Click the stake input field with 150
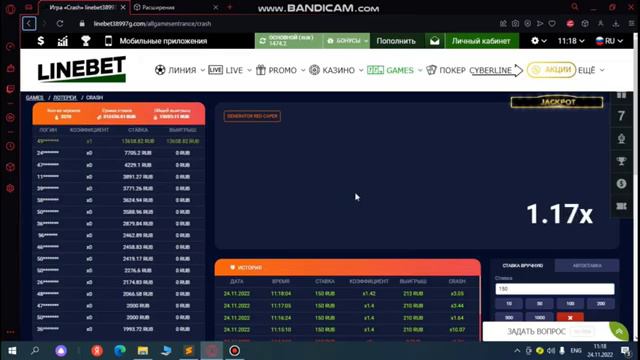Image resolution: width=640 pixels, height=360 pixels. [555, 289]
